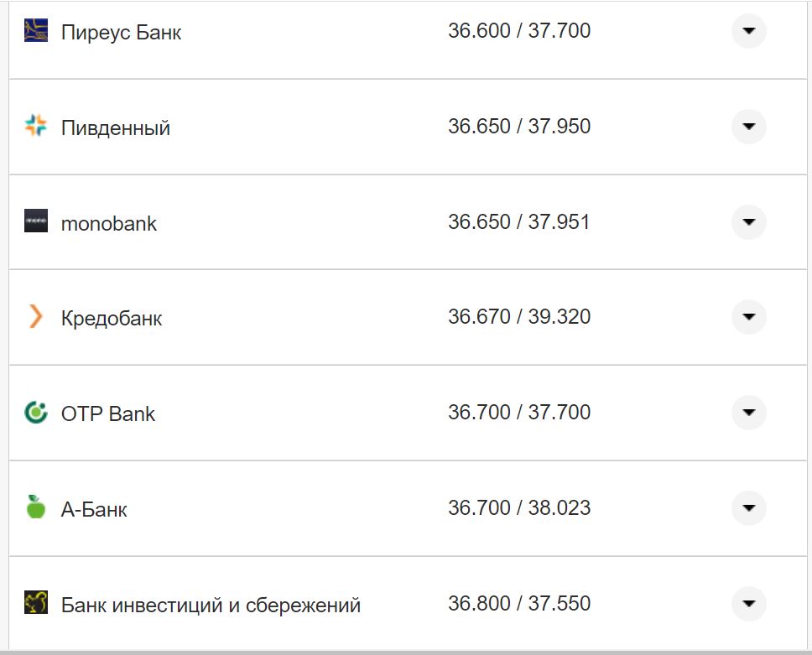812x655 pixels.
Task: Open the monobank page link
Action: point(109,224)
